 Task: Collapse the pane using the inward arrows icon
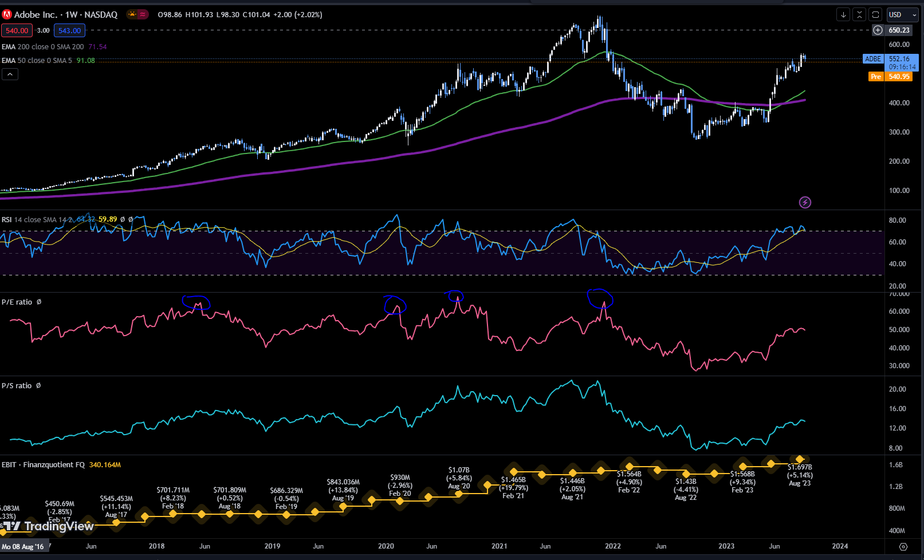coord(859,15)
